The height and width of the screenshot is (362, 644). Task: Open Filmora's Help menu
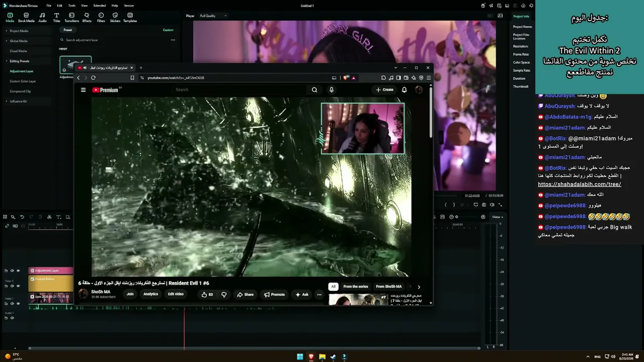point(115,6)
